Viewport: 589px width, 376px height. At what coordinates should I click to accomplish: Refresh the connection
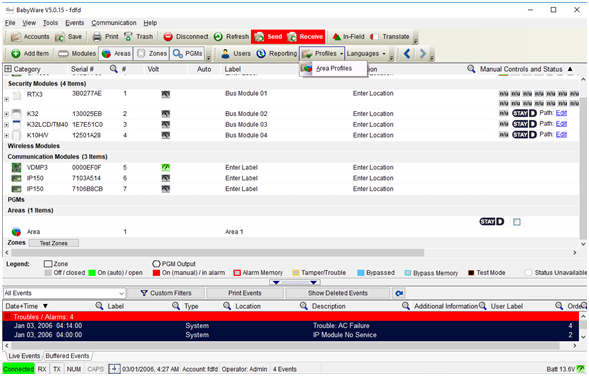pyautogui.click(x=231, y=37)
